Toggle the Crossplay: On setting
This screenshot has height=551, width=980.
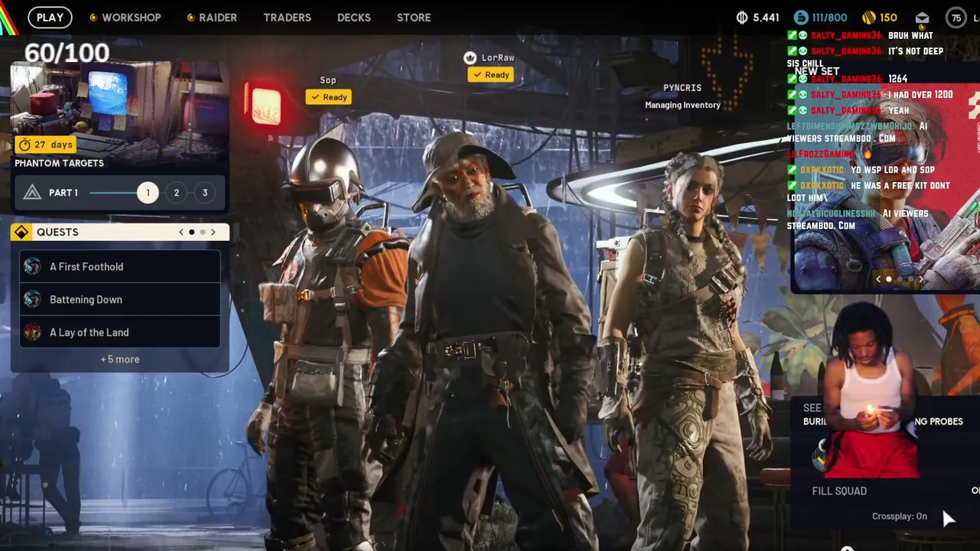900,517
